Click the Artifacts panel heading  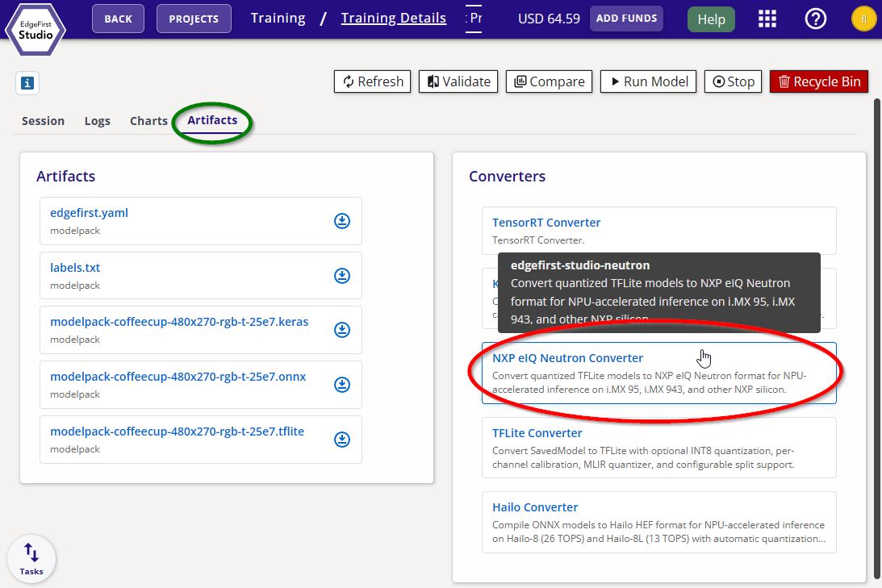(66, 177)
